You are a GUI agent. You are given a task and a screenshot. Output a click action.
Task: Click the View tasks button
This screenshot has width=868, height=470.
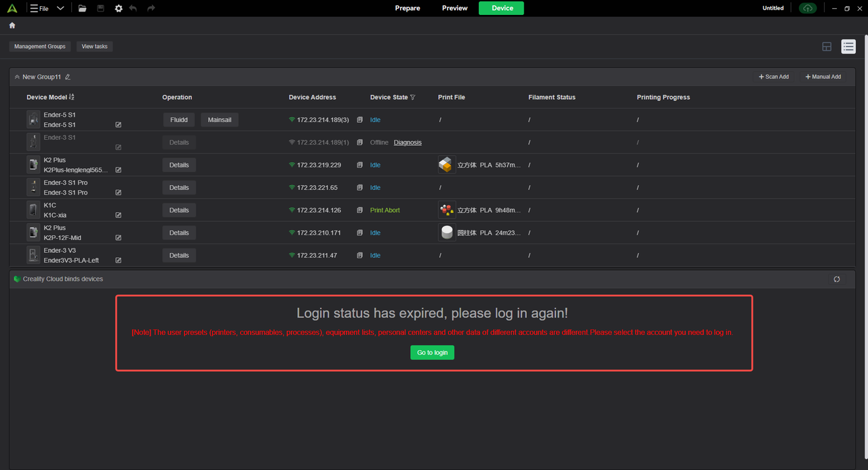pyautogui.click(x=94, y=46)
